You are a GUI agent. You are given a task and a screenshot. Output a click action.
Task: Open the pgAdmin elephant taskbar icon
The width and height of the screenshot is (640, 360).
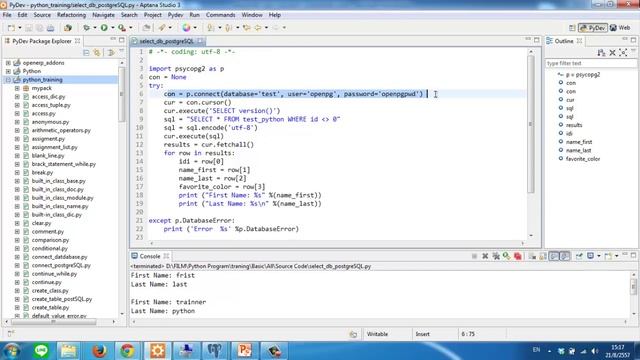[214, 351]
